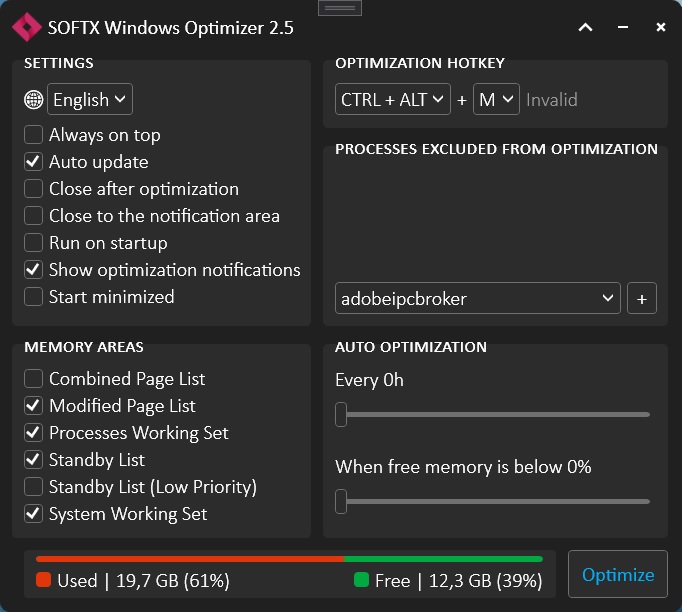
Task: Click the grip handle at top center
Action: [x=340, y=8]
